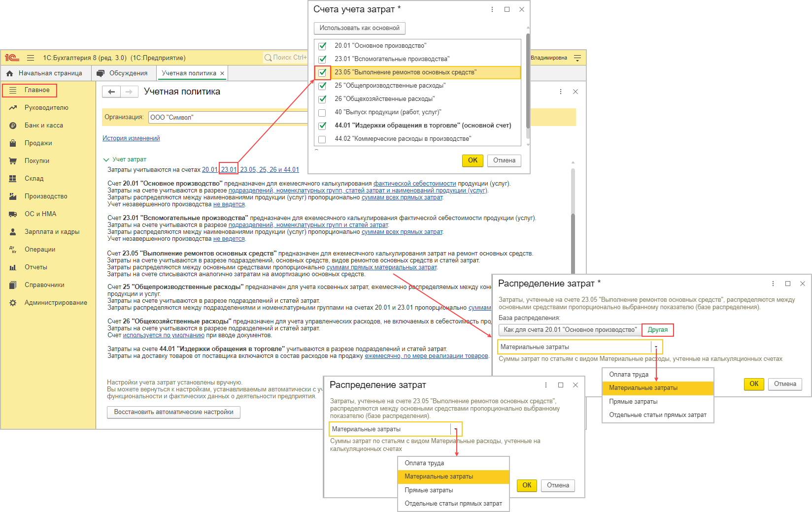Open more options dots in upper Распределение затрат window

[773, 284]
